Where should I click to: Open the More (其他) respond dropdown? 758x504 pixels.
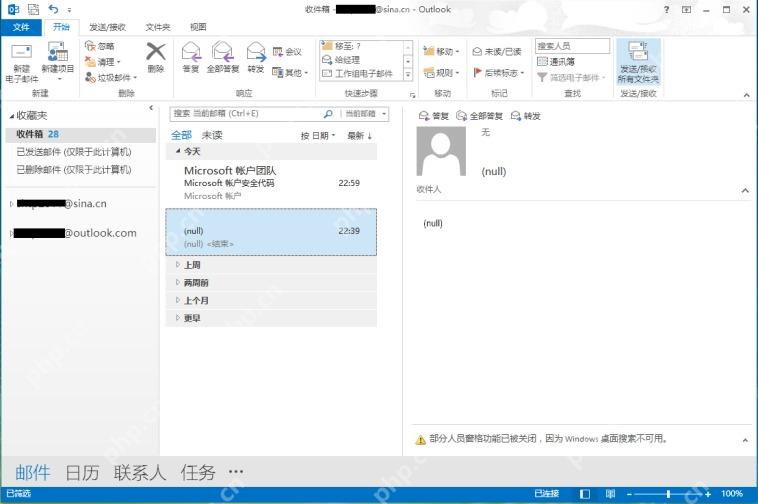pyautogui.click(x=290, y=72)
